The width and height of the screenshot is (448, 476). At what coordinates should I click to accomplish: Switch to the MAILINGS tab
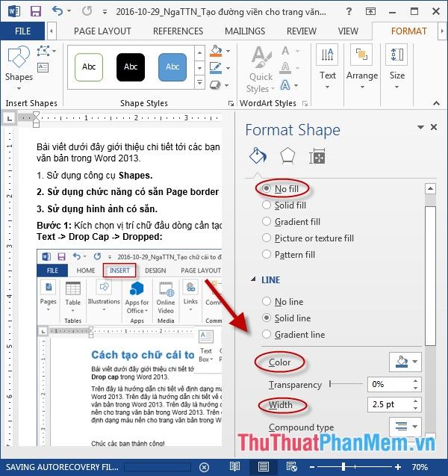pos(244,31)
